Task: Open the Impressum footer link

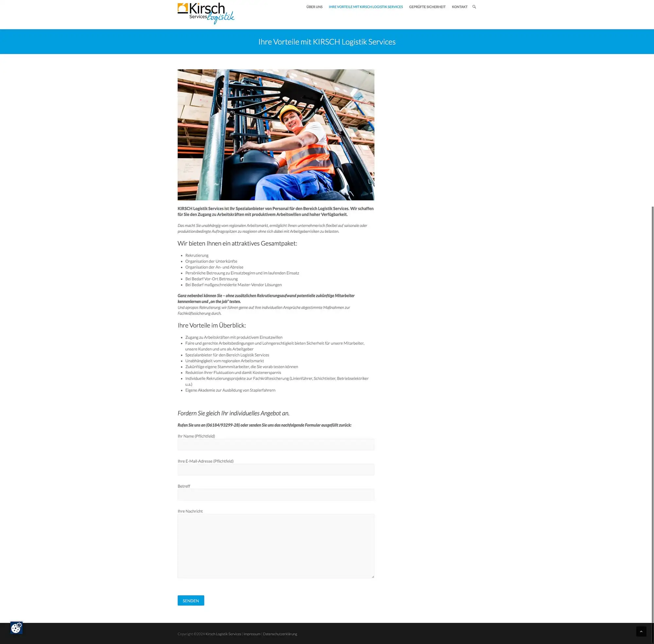Action: (x=252, y=634)
